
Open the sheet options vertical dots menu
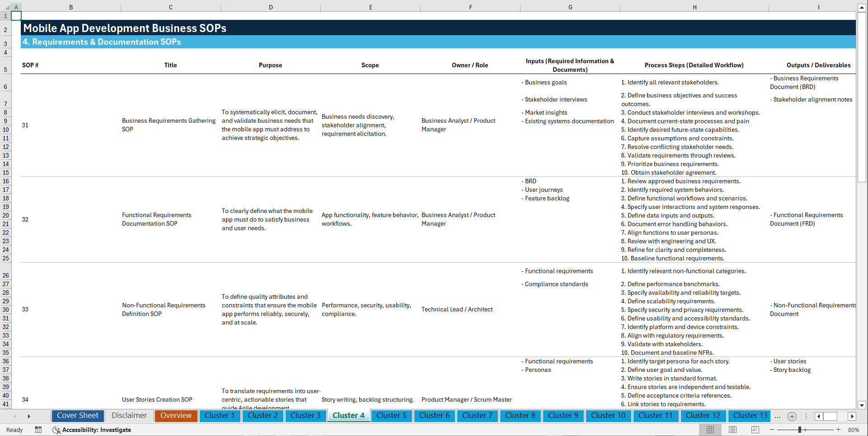pyautogui.click(x=807, y=416)
